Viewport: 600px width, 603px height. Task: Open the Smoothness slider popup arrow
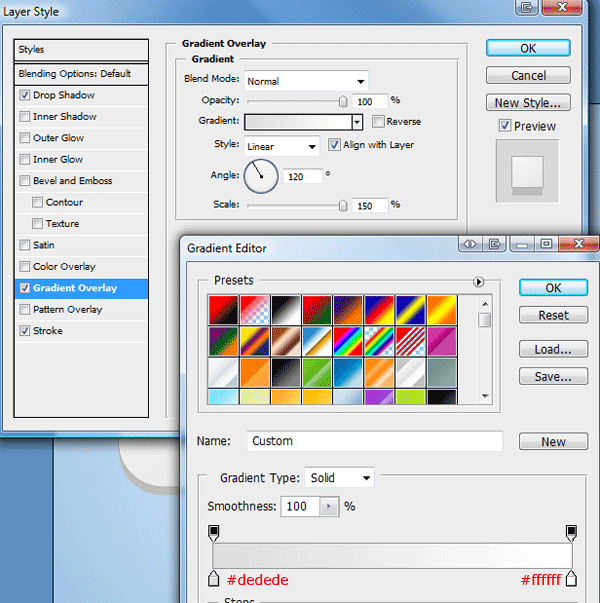click(329, 506)
